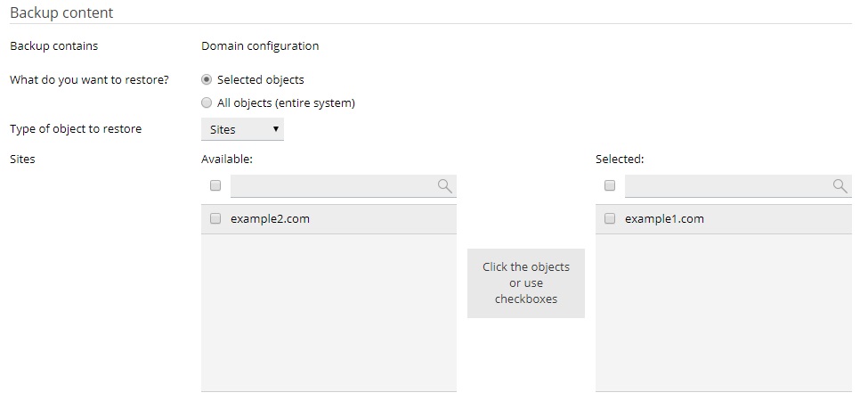The image size is (868, 401).
Task: Click the magnifier icon in Available search
Action: (444, 186)
